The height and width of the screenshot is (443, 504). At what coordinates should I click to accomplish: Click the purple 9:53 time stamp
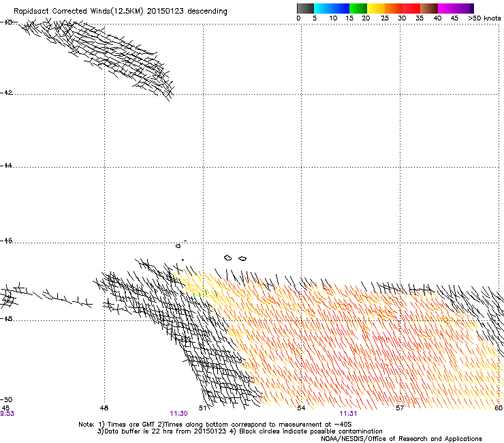(7, 414)
